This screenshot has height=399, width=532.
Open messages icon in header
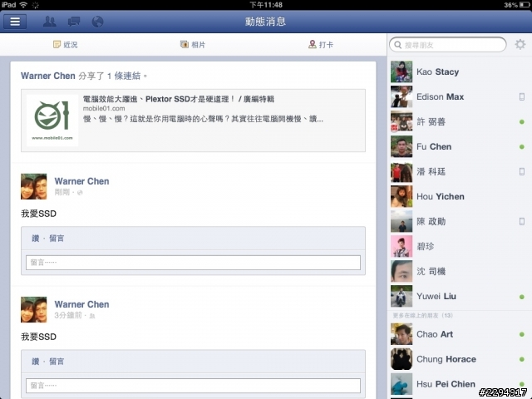[x=74, y=22]
